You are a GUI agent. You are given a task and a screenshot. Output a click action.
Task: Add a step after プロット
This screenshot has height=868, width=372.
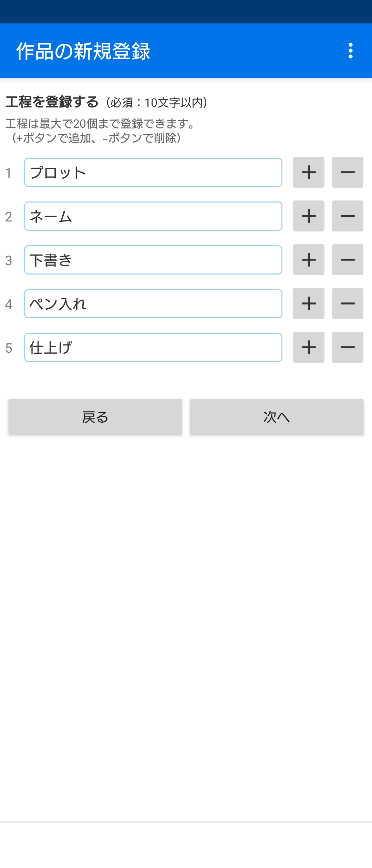pyautogui.click(x=309, y=172)
